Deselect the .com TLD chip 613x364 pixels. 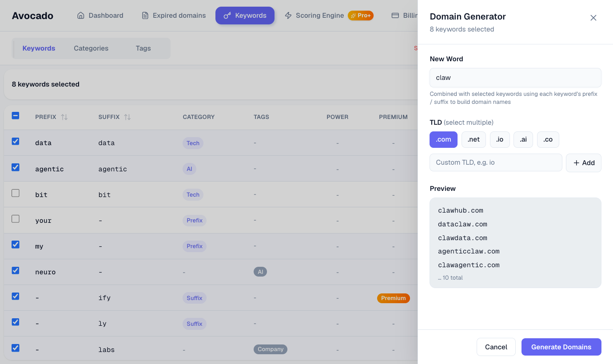pos(443,139)
